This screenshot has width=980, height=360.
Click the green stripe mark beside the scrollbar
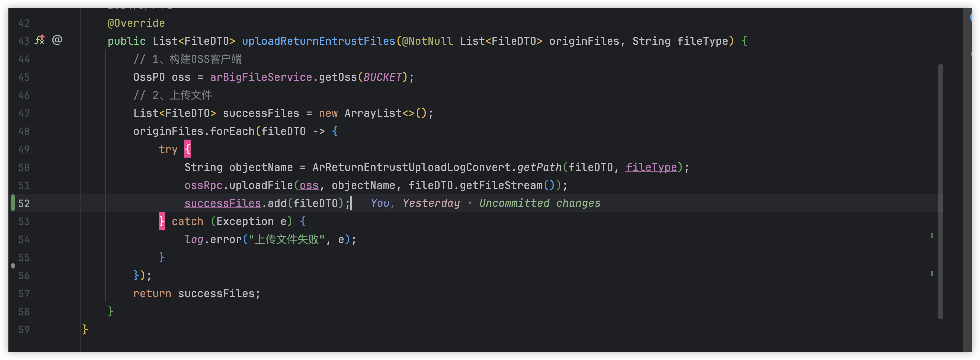931,235
